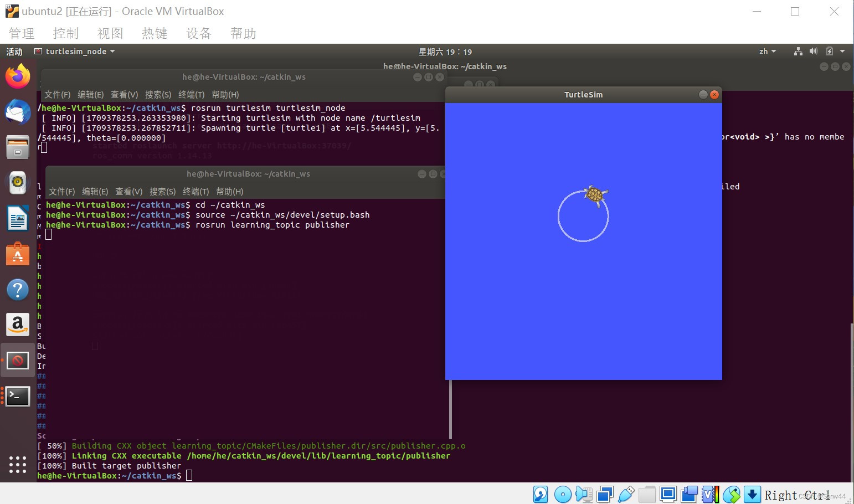Click 'Right Ctrl' host key label
Viewport: 854px width, 504px height.
[x=797, y=495]
